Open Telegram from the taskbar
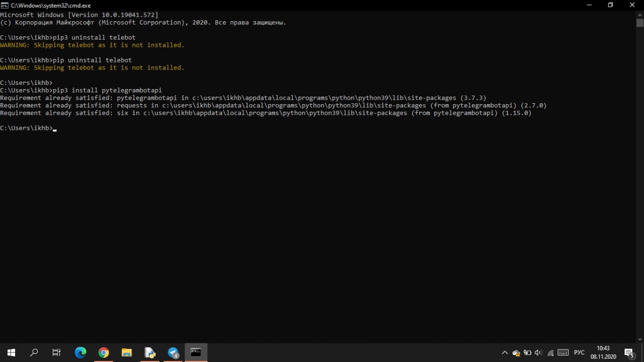 tap(173, 352)
